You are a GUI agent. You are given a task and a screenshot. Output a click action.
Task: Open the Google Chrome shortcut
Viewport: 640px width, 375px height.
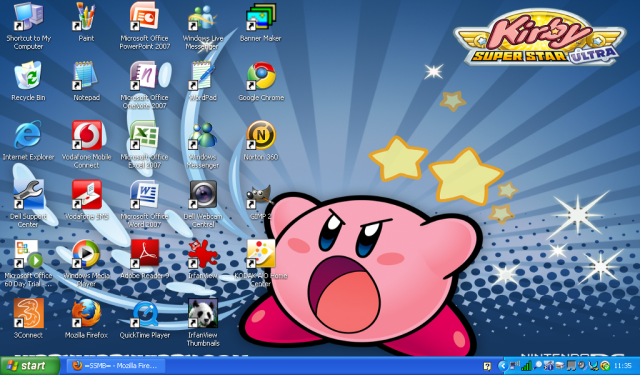261,81
